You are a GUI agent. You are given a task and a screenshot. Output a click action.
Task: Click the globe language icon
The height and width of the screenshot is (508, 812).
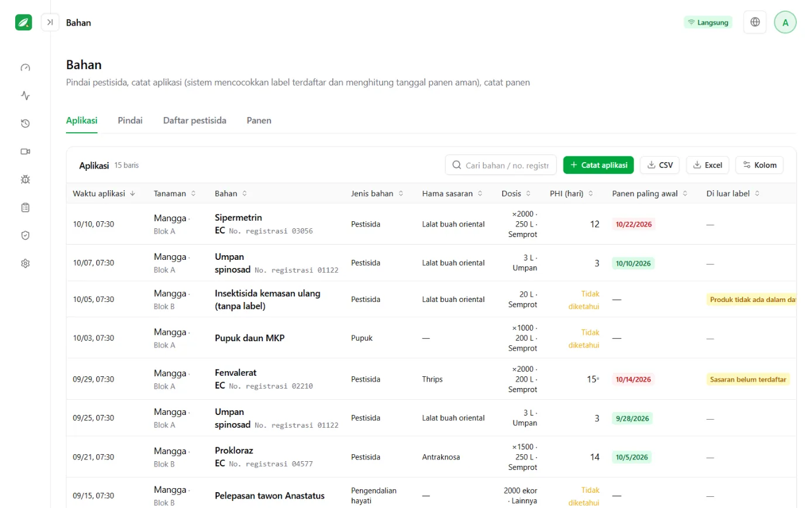point(755,22)
